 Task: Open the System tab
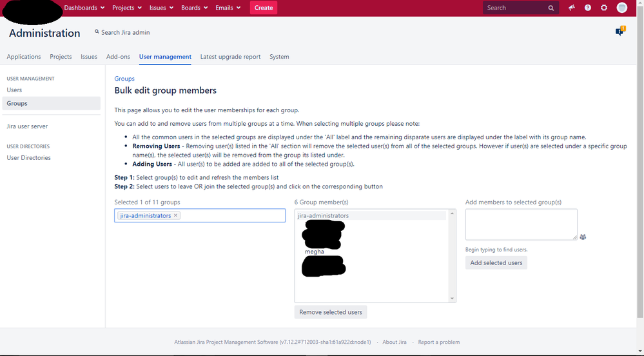(x=279, y=57)
